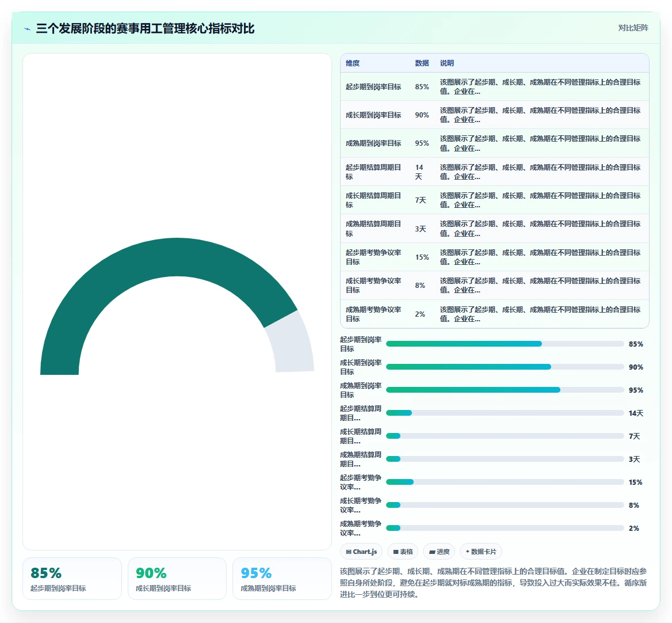The height and width of the screenshot is (623, 672).
Task: Click the 90% value in the table
Action: (x=422, y=115)
